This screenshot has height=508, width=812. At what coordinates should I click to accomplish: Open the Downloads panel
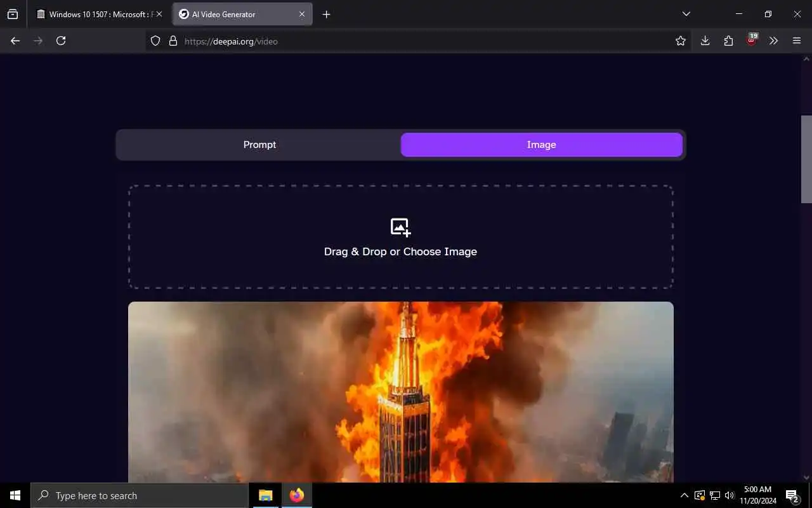tap(705, 41)
